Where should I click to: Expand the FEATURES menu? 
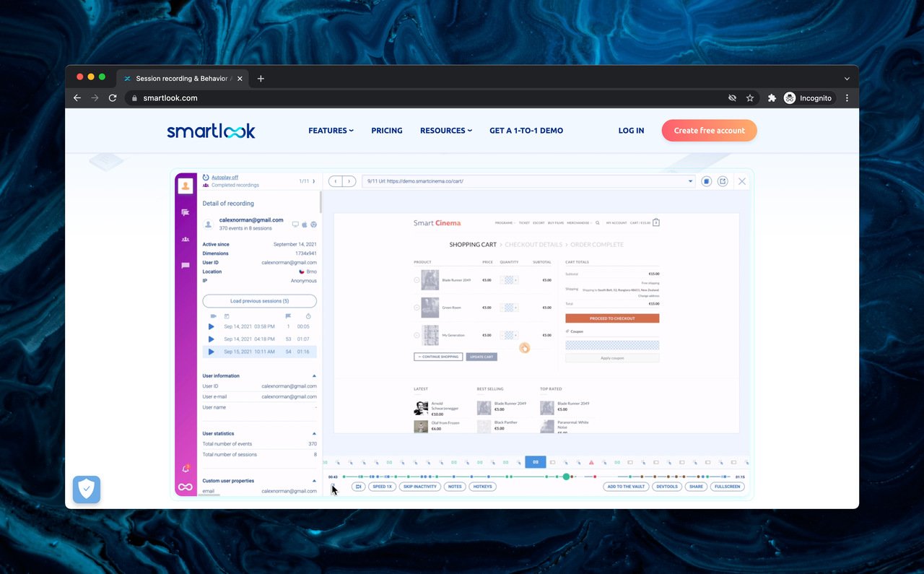(331, 131)
